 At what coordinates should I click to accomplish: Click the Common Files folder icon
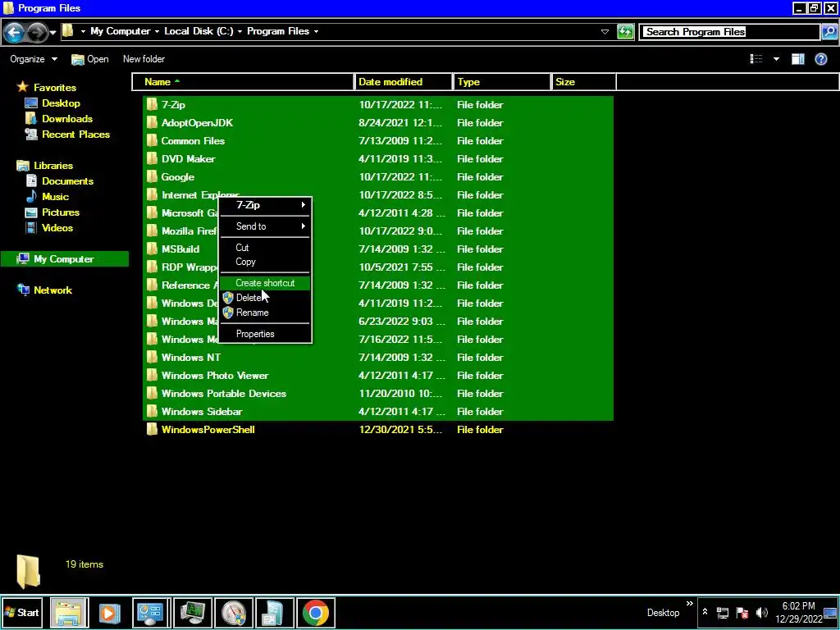152,141
